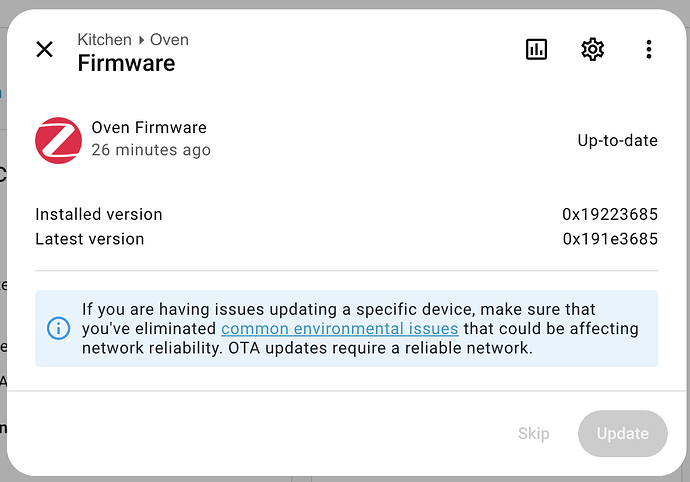The image size is (690, 482).
Task: Click the breadcrumb arrow between Kitchen and Oven
Action: tap(141, 41)
